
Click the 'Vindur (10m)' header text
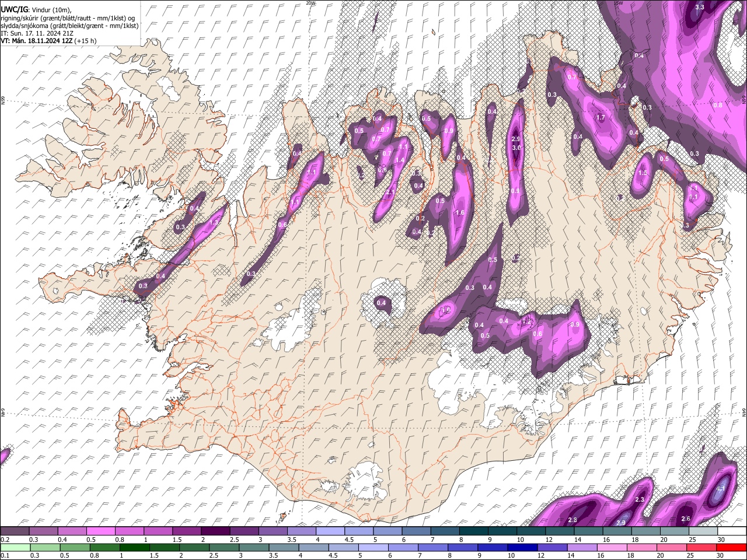point(51,9)
